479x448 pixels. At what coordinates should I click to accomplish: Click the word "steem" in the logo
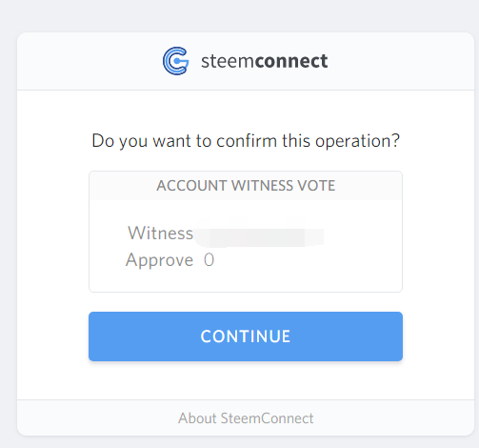(x=228, y=61)
